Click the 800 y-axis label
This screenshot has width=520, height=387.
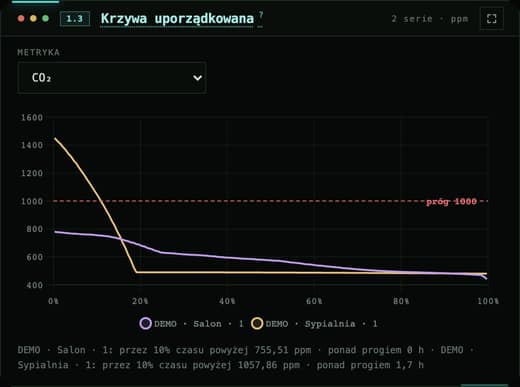(x=35, y=229)
